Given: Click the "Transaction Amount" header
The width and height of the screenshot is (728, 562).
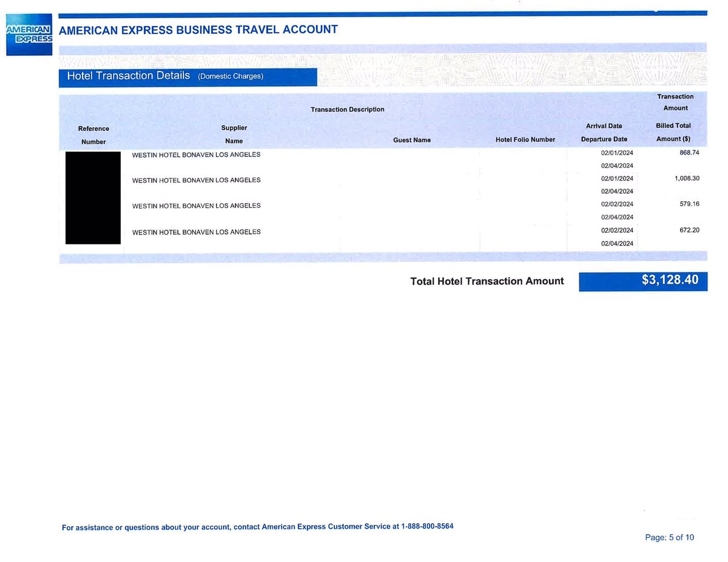Looking at the screenshot, I should coord(675,102).
